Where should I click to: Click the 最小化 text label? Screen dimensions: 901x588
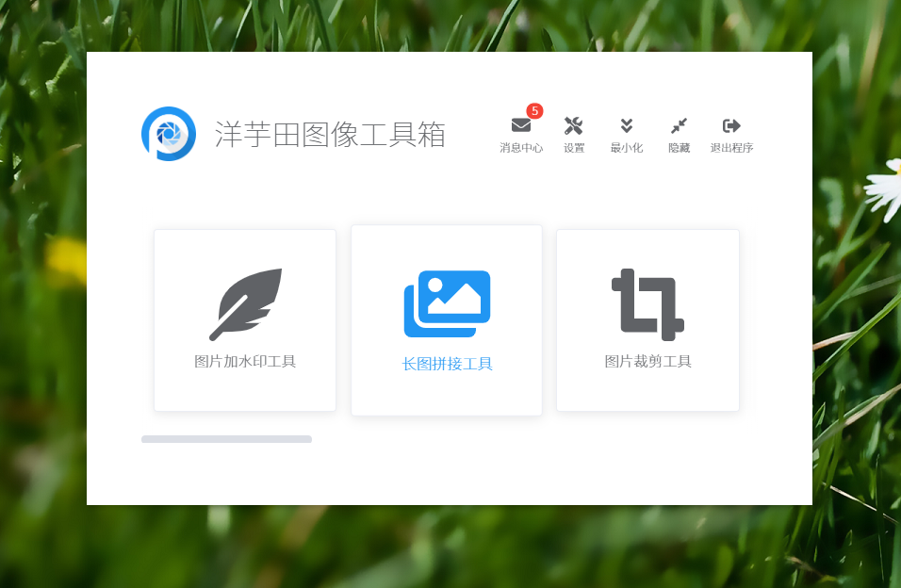pos(627,148)
